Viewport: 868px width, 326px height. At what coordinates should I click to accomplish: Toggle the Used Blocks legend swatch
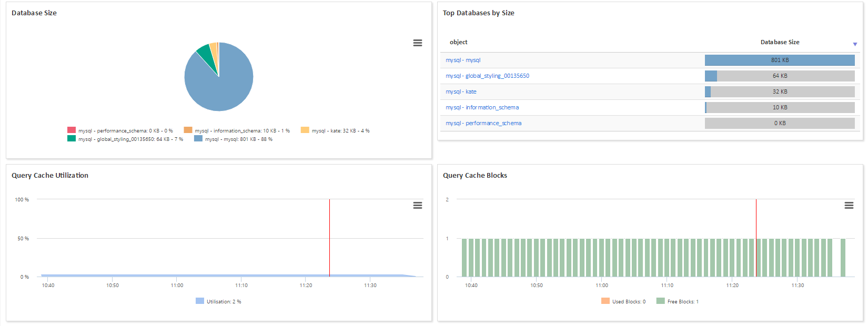605,301
